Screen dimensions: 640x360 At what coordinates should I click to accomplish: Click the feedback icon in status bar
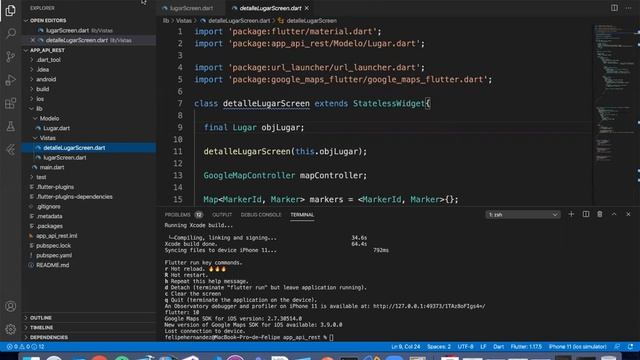tap(617, 347)
